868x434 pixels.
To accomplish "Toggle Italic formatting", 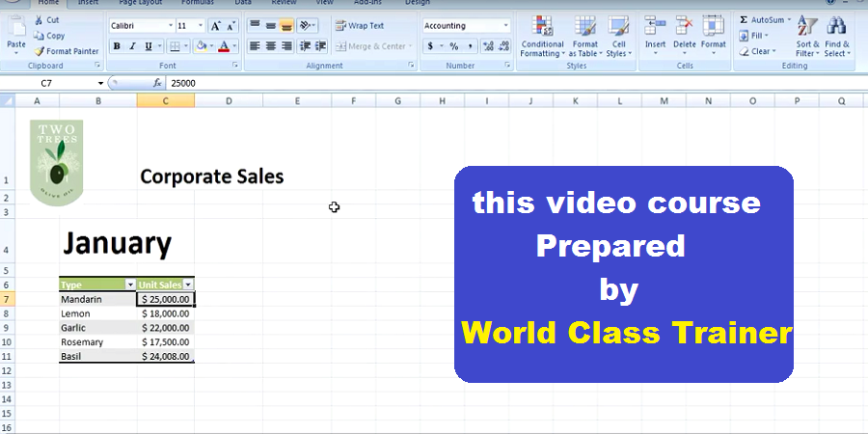I will (x=132, y=46).
